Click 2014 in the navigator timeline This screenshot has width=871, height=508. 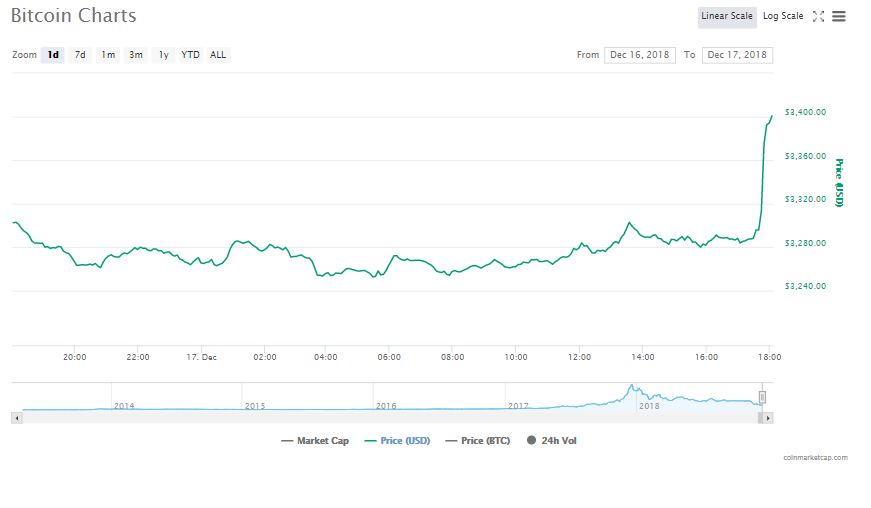tap(124, 406)
